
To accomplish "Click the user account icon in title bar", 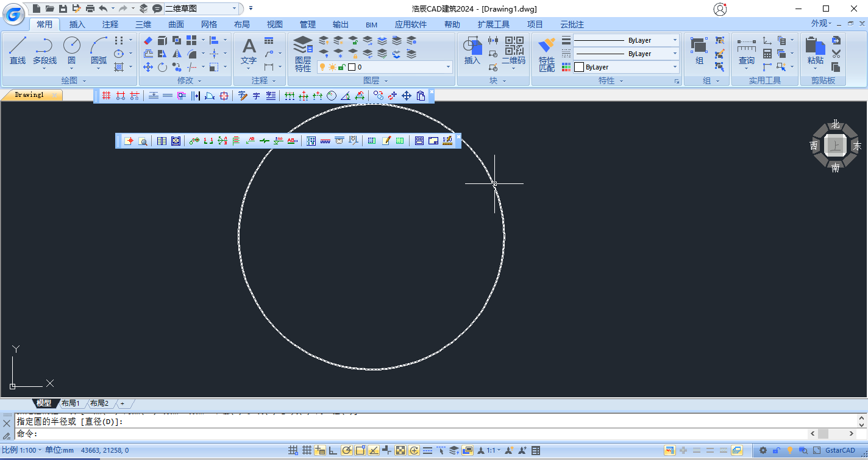I will pyautogui.click(x=720, y=9).
